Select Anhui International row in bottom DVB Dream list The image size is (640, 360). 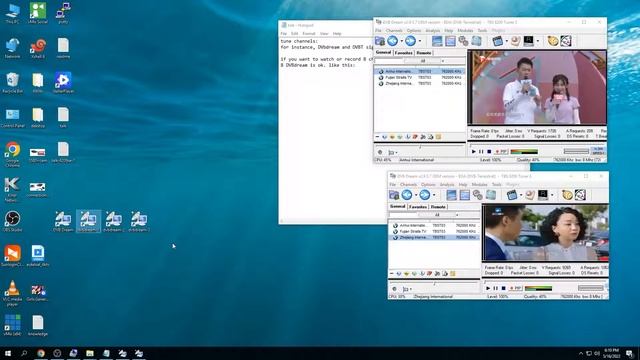point(434,225)
